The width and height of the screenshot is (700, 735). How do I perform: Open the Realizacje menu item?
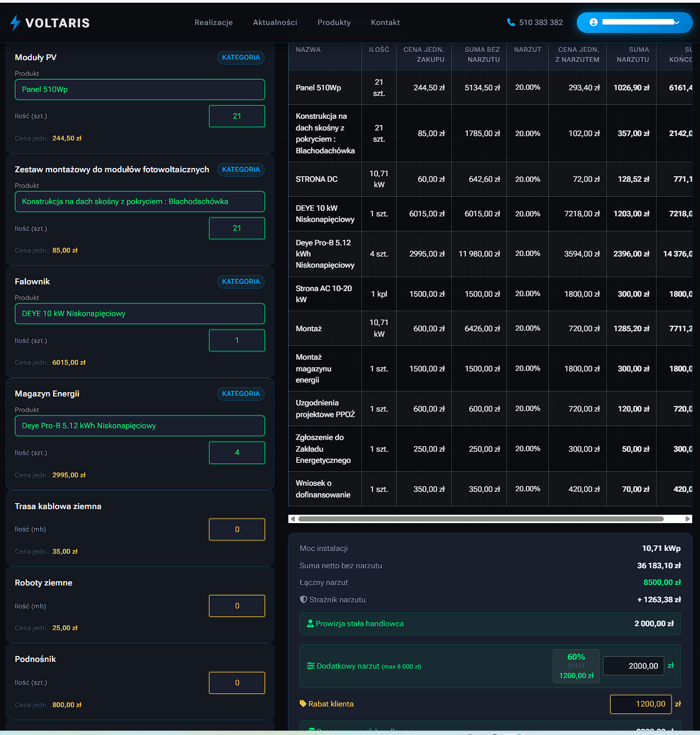pyautogui.click(x=214, y=22)
